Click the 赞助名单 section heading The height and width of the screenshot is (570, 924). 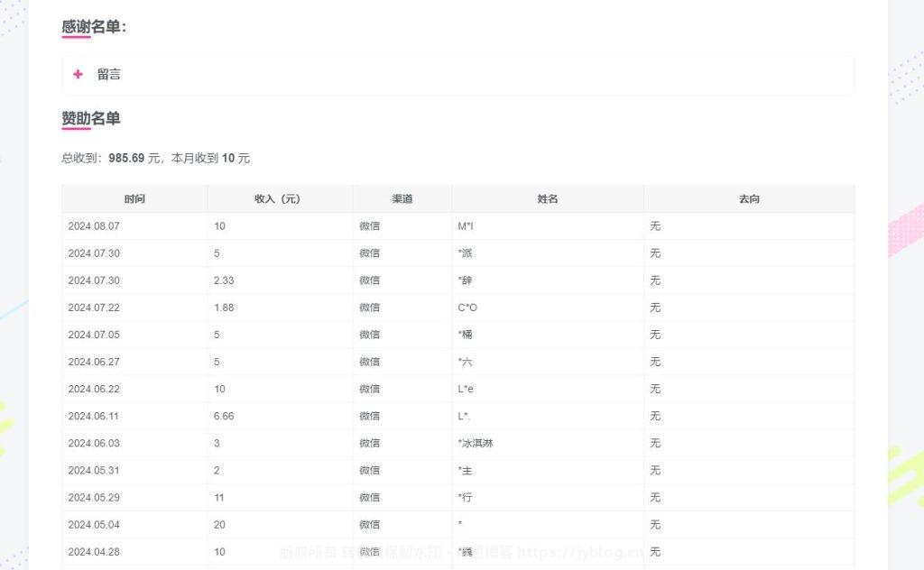point(91,118)
